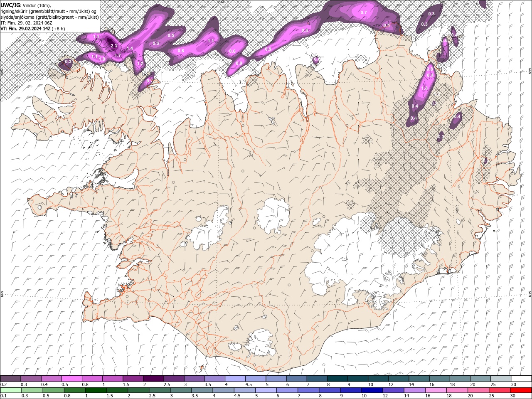This screenshot has width=532, height=399.
Task: Select the mauve 0.3–0.4 snow scale swatch
Action: click(31, 379)
